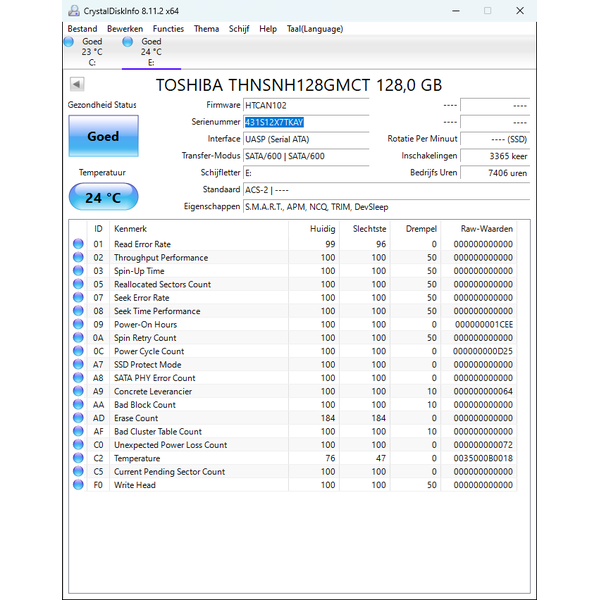Minimize the CrystalDiskInfo window
The height and width of the screenshot is (600, 600).
(x=456, y=11)
